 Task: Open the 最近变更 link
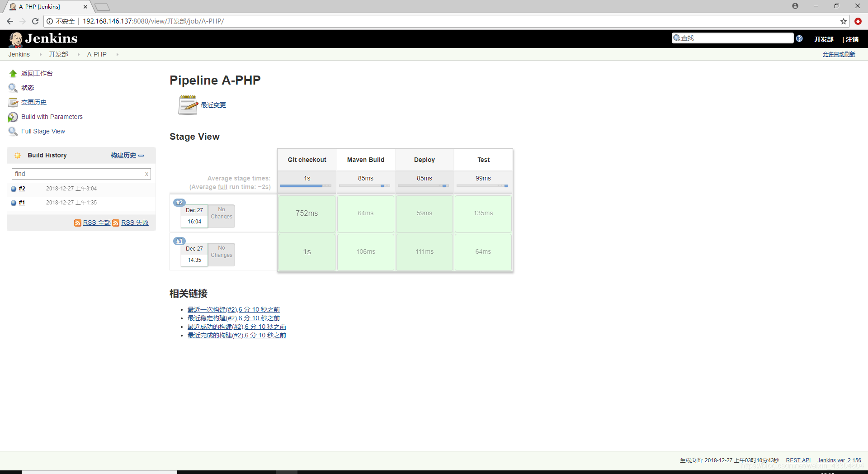(x=213, y=105)
